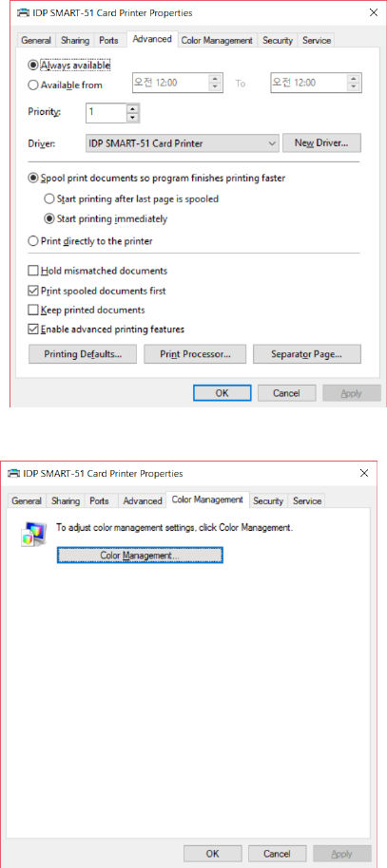This screenshot has width=387, height=868.
Task: Click inside the Priority number field
Action: coord(106,112)
